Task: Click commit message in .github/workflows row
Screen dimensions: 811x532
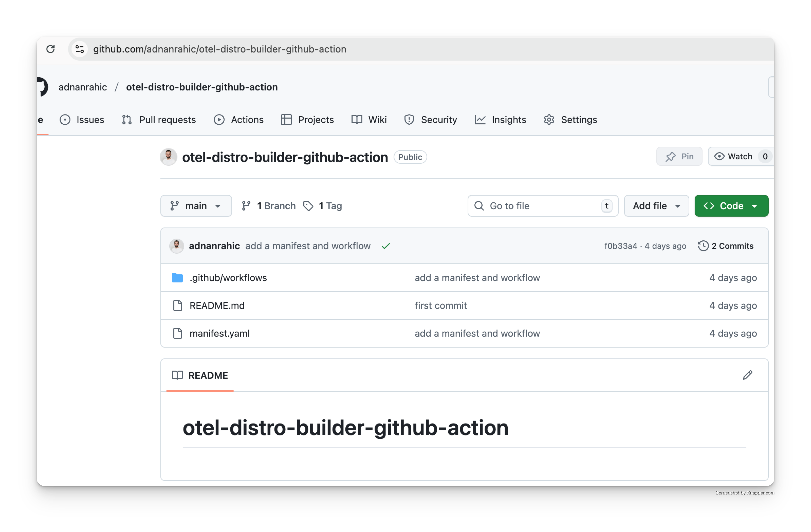Action: pos(477,278)
